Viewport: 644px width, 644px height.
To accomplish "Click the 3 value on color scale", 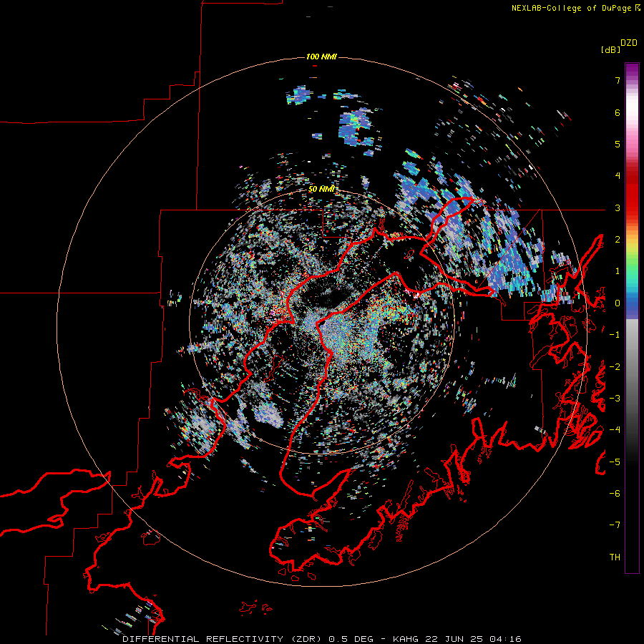I will coord(618,208).
